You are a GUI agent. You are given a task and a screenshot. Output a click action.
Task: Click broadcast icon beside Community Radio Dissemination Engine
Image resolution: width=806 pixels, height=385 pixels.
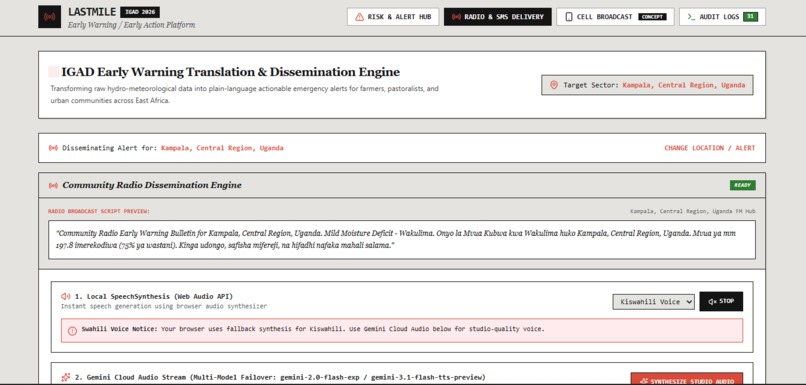pos(53,185)
